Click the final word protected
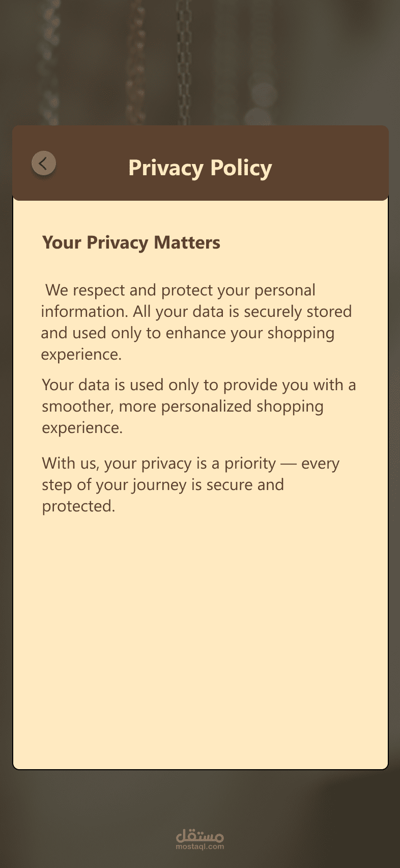Screen dimensions: 400x868 (x=78, y=506)
